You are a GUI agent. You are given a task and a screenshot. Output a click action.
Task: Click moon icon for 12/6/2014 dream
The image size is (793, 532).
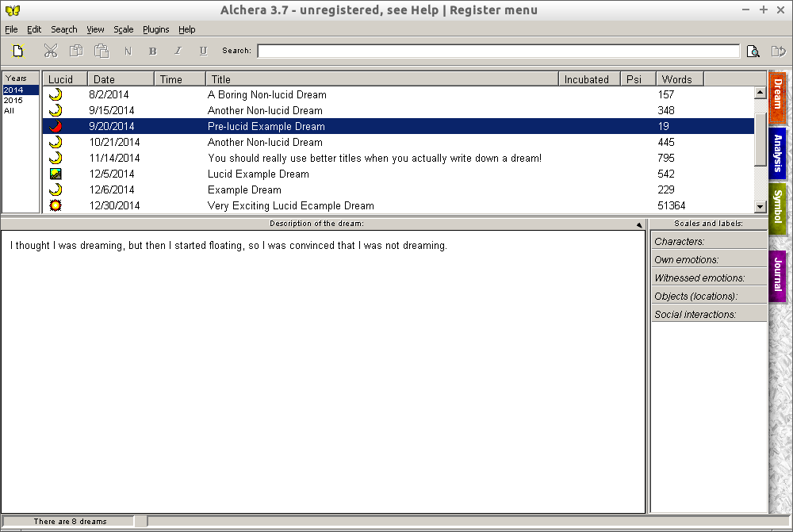click(x=56, y=189)
